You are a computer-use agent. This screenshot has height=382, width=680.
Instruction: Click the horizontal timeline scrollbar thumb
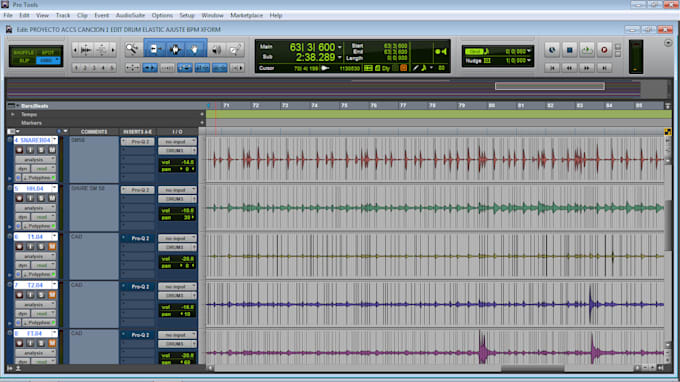click(533, 369)
